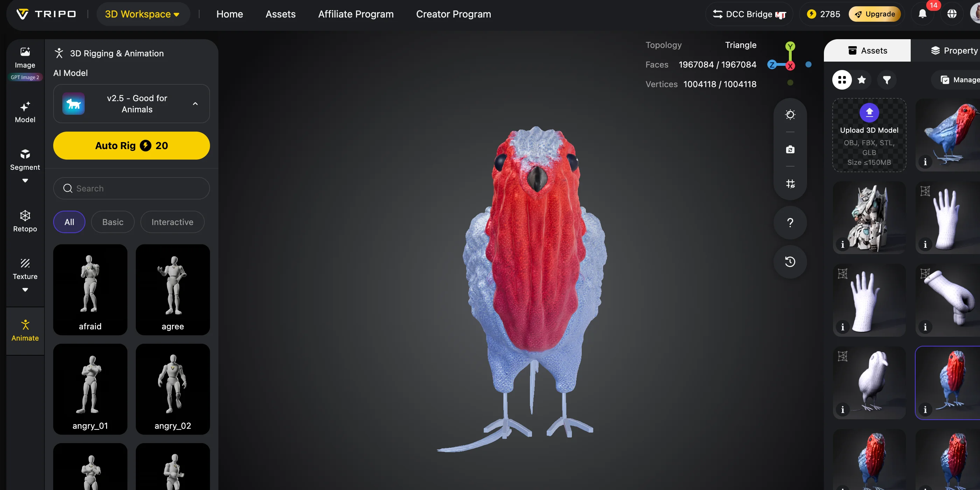
Task: Click the camera reset icon in viewport toolbar
Action: 790,149
